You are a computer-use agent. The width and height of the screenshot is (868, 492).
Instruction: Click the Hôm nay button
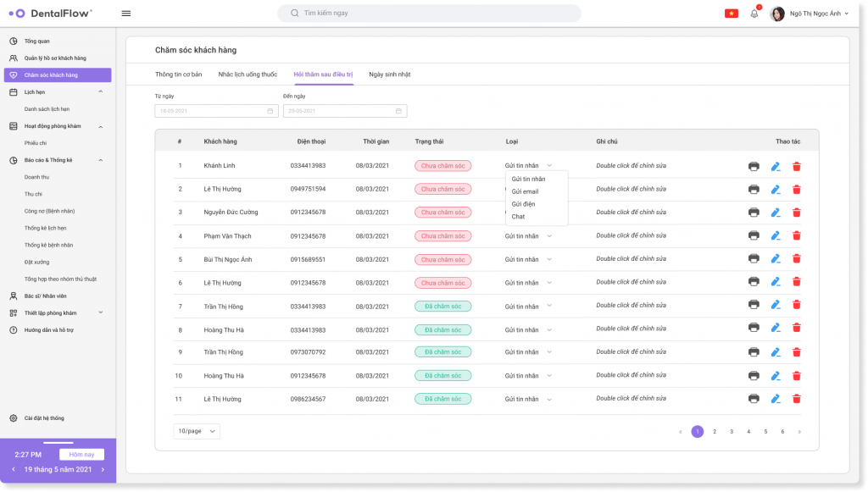(x=81, y=455)
